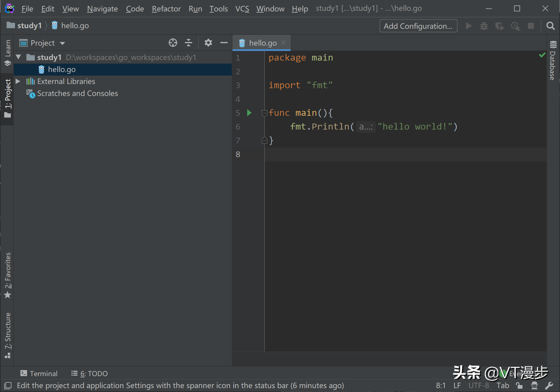Change Tab indent setting in status bar
The height and width of the screenshot is (392, 560).
pos(503,385)
